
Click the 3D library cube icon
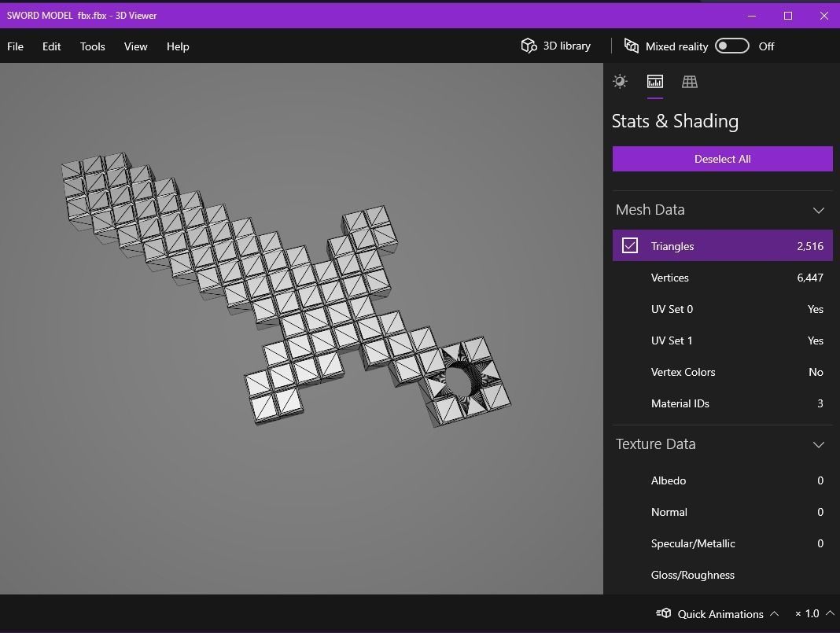[x=529, y=46]
